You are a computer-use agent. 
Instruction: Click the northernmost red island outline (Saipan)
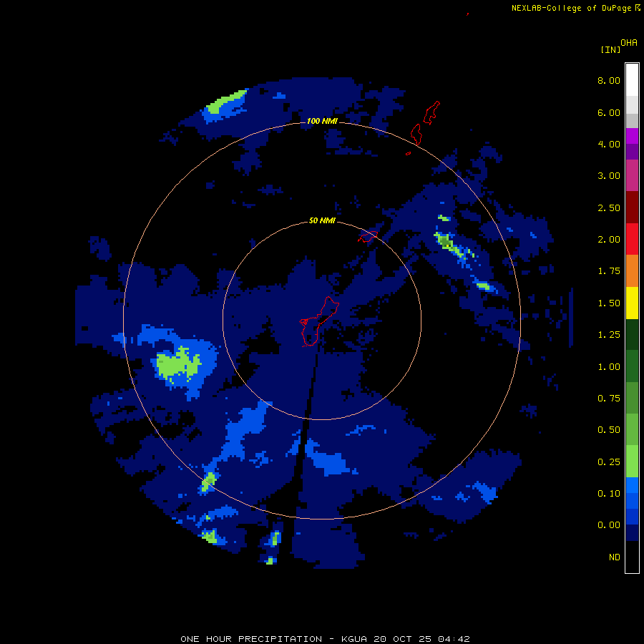(431, 112)
